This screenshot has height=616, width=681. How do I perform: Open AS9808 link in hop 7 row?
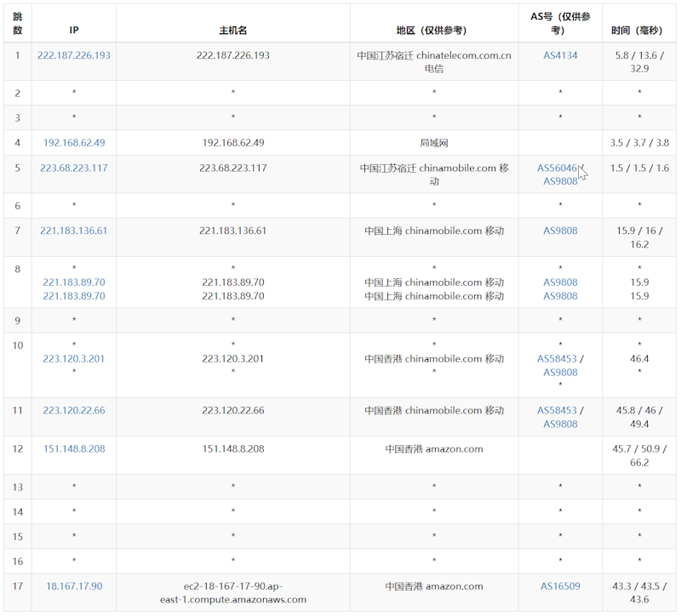point(560,231)
